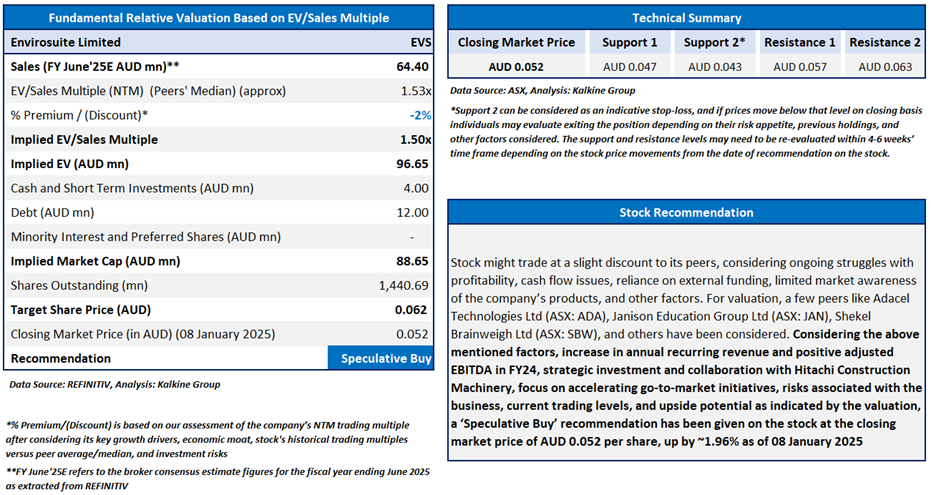Viewport: 931px width, 495px height.
Task: Click the AUD 0.052 closing price cell
Action: click(x=516, y=66)
